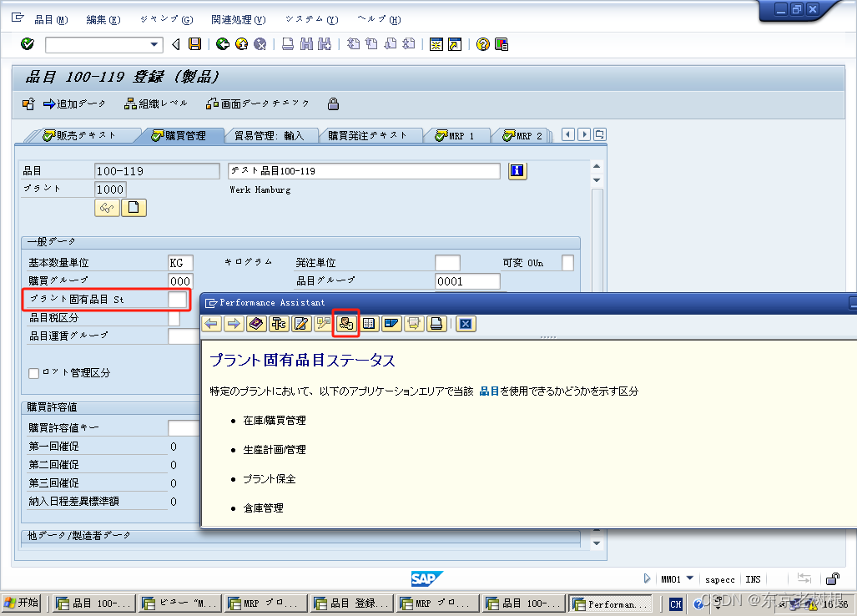Open the システム menu

(x=311, y=20)
